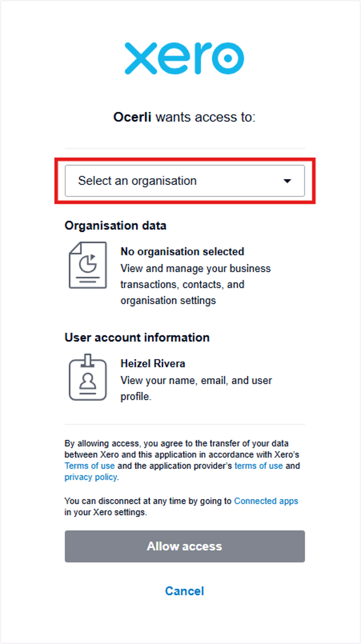Open the Connected apps link
This screenshot has width=361, height=644.
point(266,501)
